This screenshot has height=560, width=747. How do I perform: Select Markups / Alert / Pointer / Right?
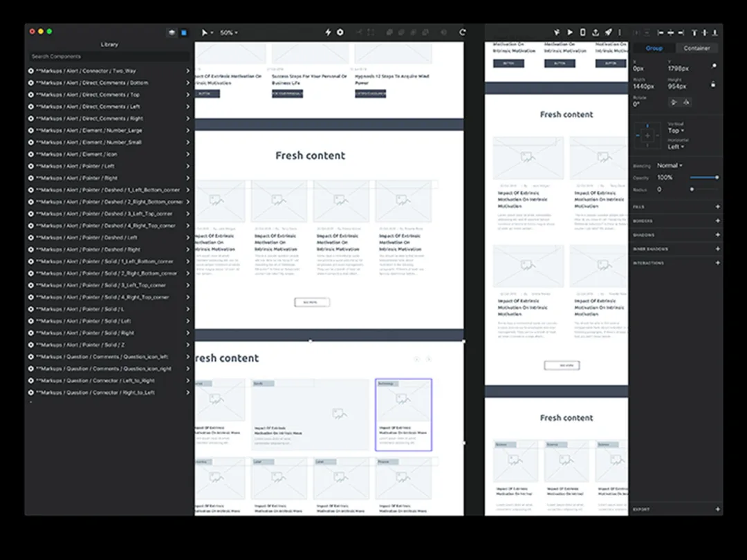109,178
